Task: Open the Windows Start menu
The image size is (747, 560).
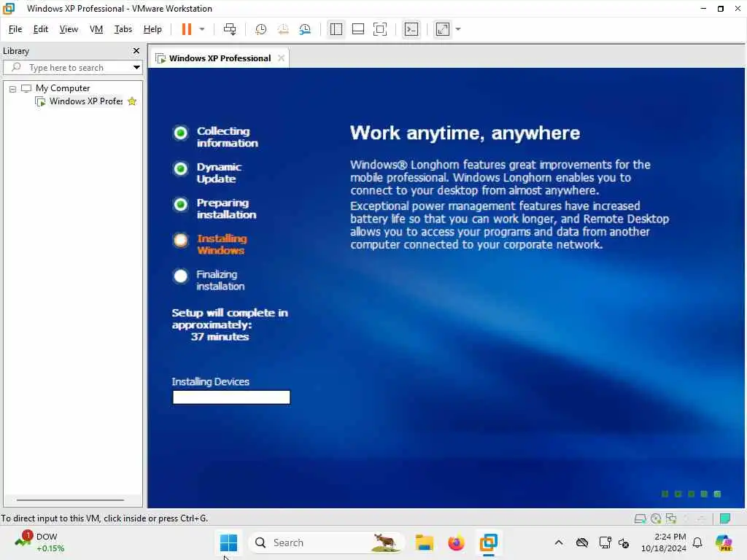Action: tap(228, 542)
